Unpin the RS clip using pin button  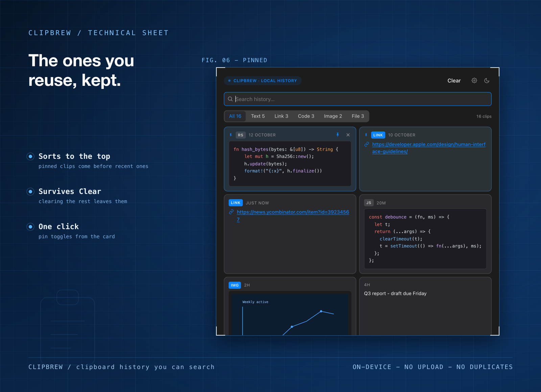coord(337,135)
